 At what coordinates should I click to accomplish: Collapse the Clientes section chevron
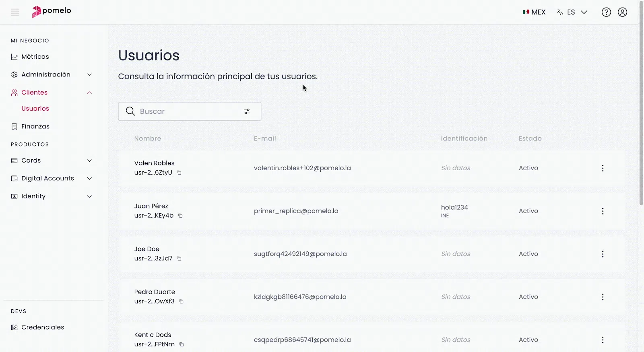click(x=90, y=93)
